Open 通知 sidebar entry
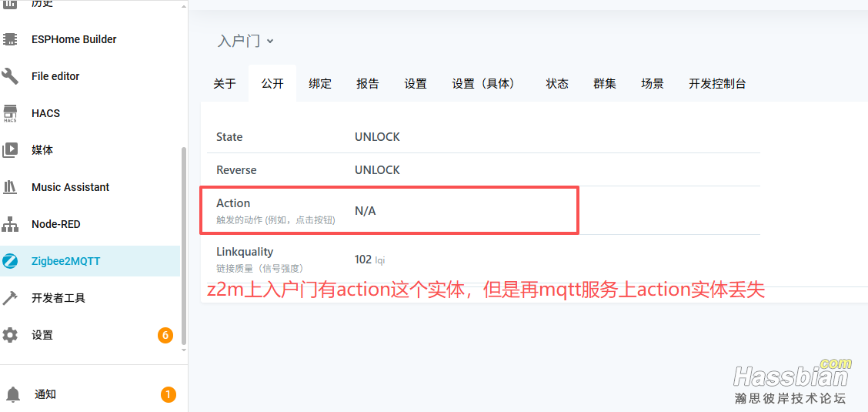868x412 pixels. tap(90, 395)
